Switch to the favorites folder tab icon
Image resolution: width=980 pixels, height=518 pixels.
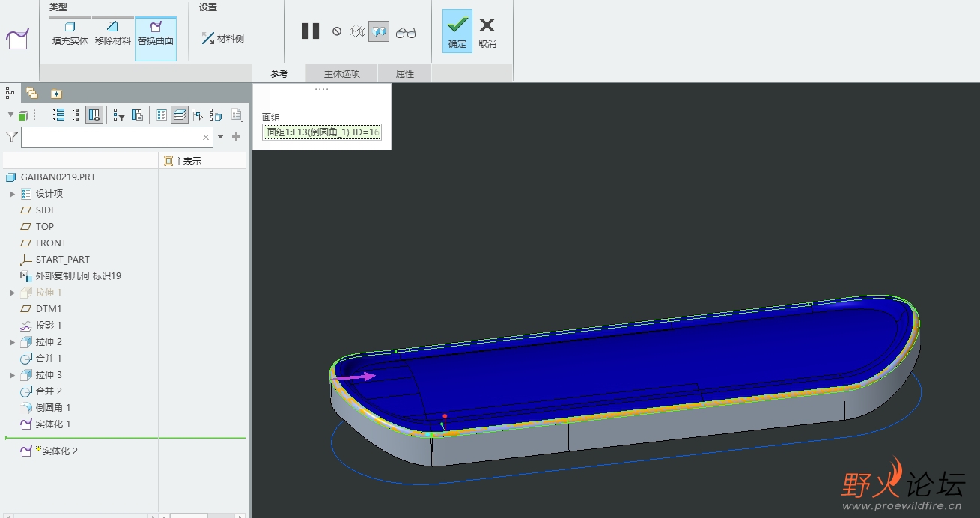coord(56,94)
